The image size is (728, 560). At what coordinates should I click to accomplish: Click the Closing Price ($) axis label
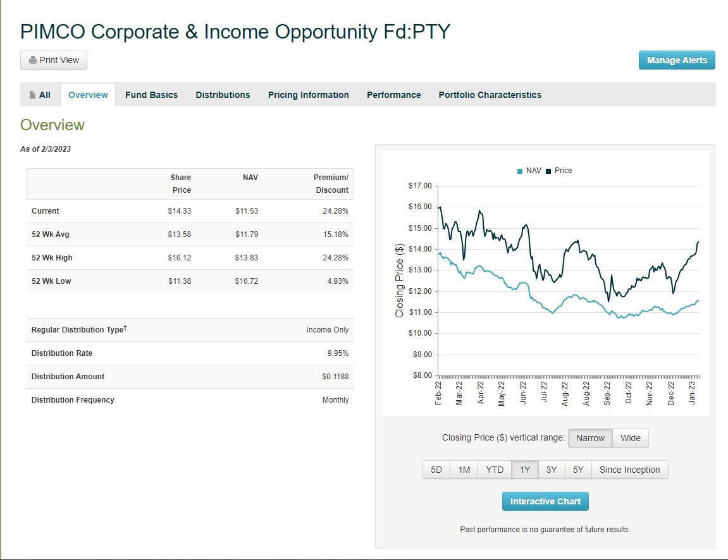coord(399,281)
